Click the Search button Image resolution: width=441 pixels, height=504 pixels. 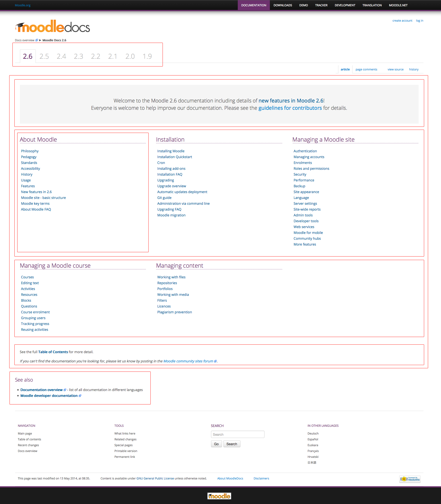click(232, 444)
